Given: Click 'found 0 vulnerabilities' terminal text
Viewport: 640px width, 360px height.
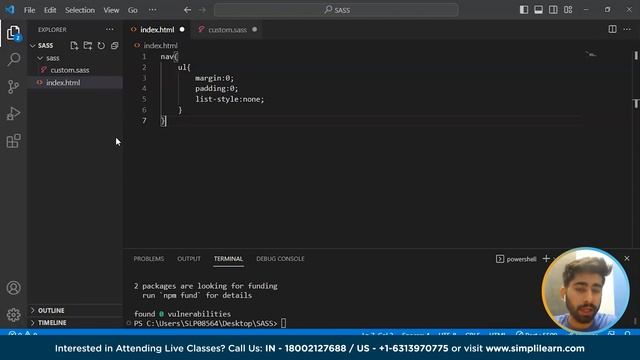Looking at the screenshot, I should click(182, 314).
